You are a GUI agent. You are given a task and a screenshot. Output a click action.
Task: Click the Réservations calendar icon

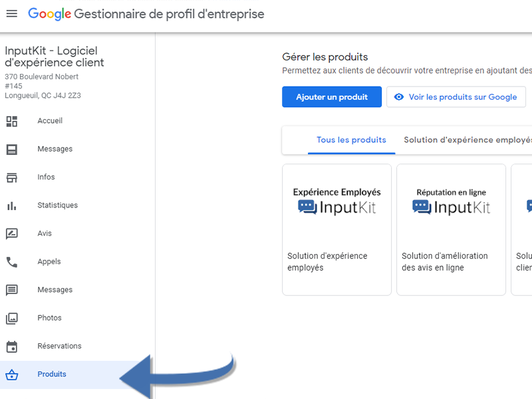pos(12,346)
